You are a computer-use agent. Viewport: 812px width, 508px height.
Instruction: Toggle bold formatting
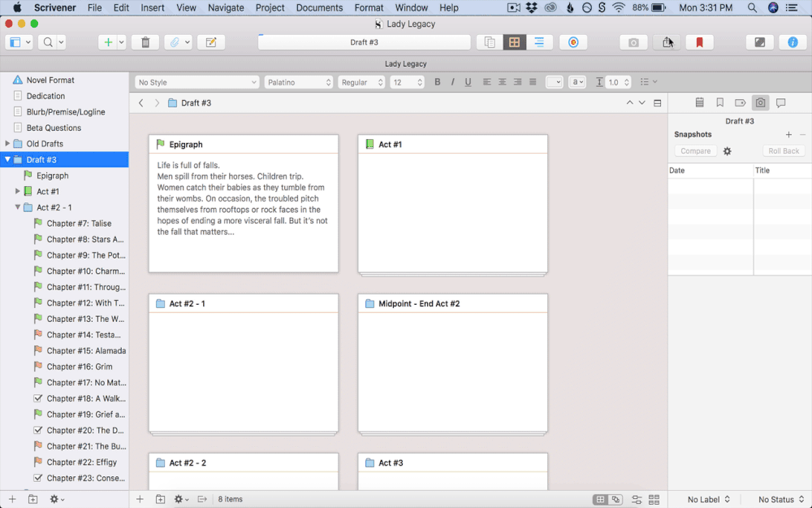coord(438,82)
